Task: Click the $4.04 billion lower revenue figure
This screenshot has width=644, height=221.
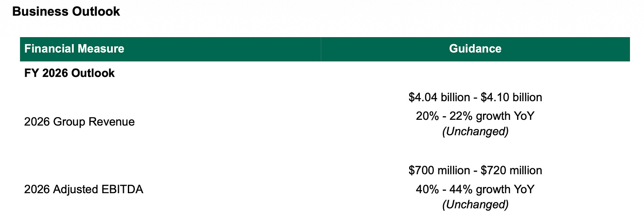Action: click(x=437, y=97)
